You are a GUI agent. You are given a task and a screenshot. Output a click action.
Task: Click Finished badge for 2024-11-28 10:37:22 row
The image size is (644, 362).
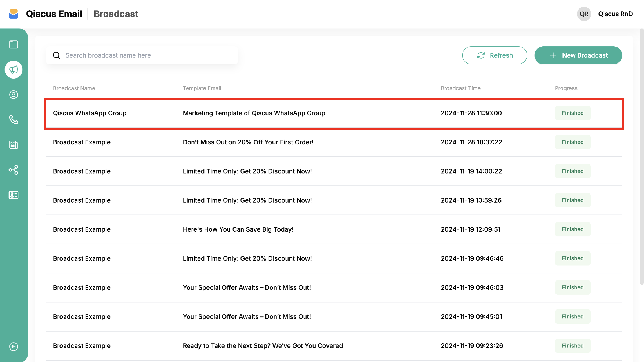[x=572, y=142]
